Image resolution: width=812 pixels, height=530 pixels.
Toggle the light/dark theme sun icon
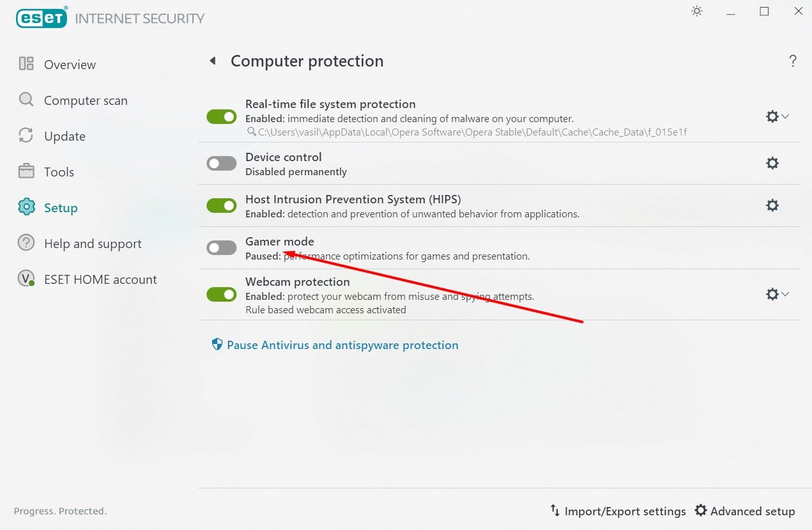click(697, 12)
